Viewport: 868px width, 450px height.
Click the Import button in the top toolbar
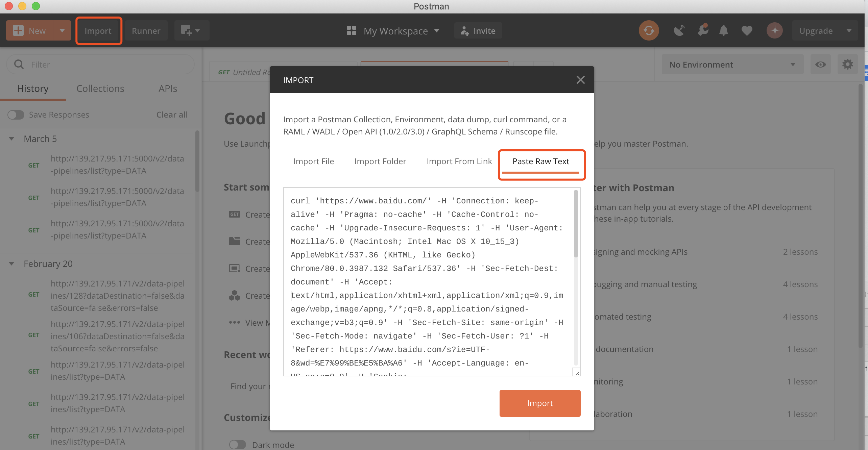point(98,31)
